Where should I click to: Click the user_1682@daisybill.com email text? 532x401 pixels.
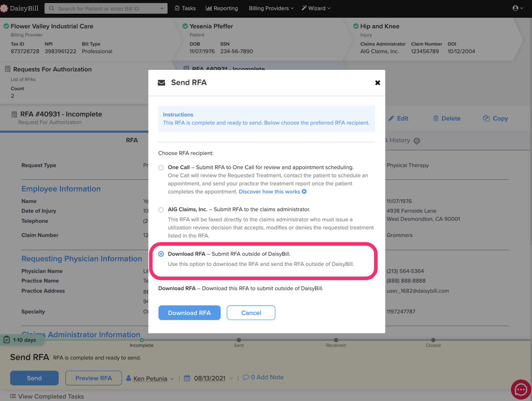[418, 291]
